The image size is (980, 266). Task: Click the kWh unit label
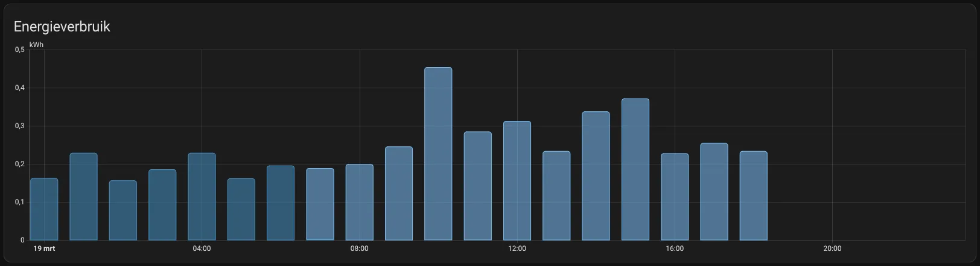(x=36, y=45)
